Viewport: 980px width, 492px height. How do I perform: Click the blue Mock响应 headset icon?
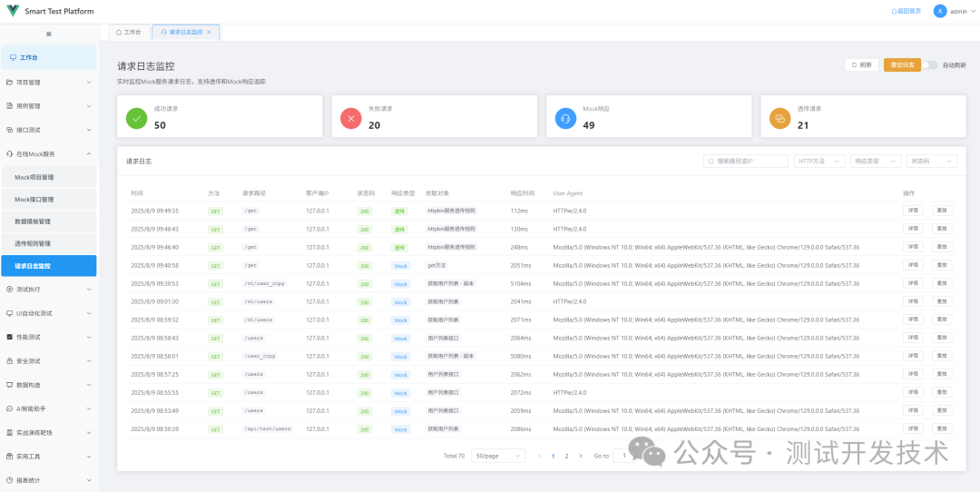pos(565,117)
